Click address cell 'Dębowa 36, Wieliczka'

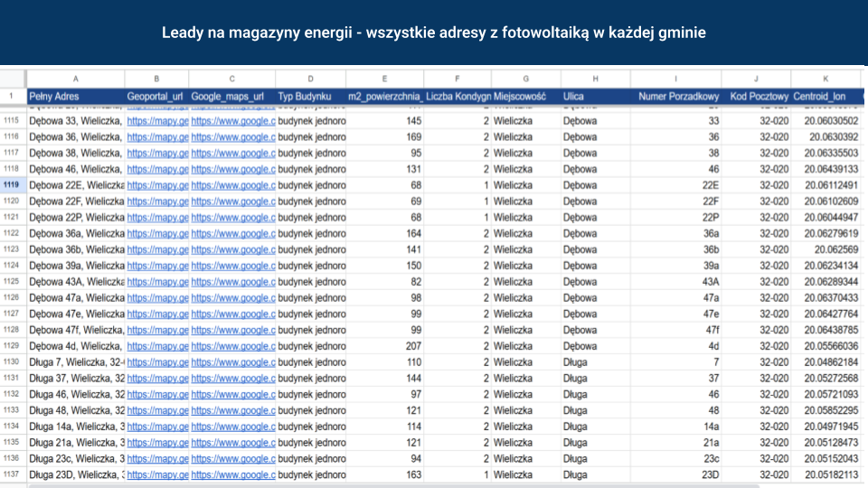point(76,136)
